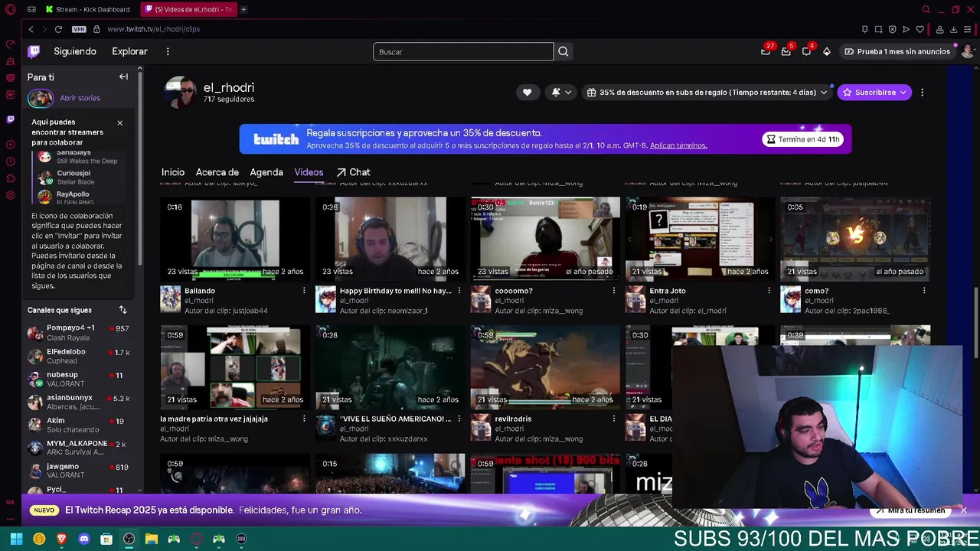Expand the gift subs discount dropdown
The width and height of the screenshot is (980, 551).
pyautogui.click(x=707, y=92)
